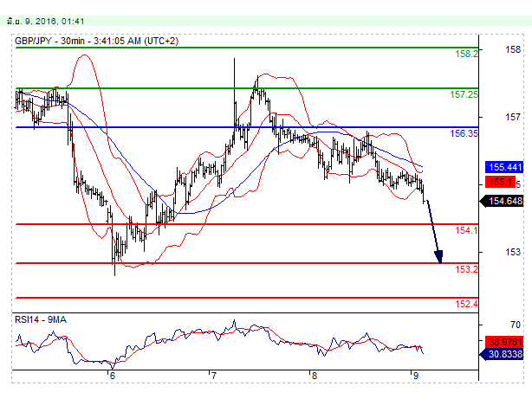This screenshot has width=532, height=412.
Task: Click the 158.2 resistance level label
Action: (466, 54)
